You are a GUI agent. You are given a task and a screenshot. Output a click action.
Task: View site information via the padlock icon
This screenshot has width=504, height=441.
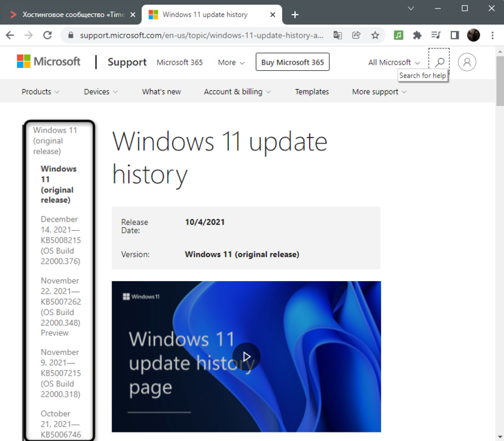pyautogui.click(x=71, y=35)
